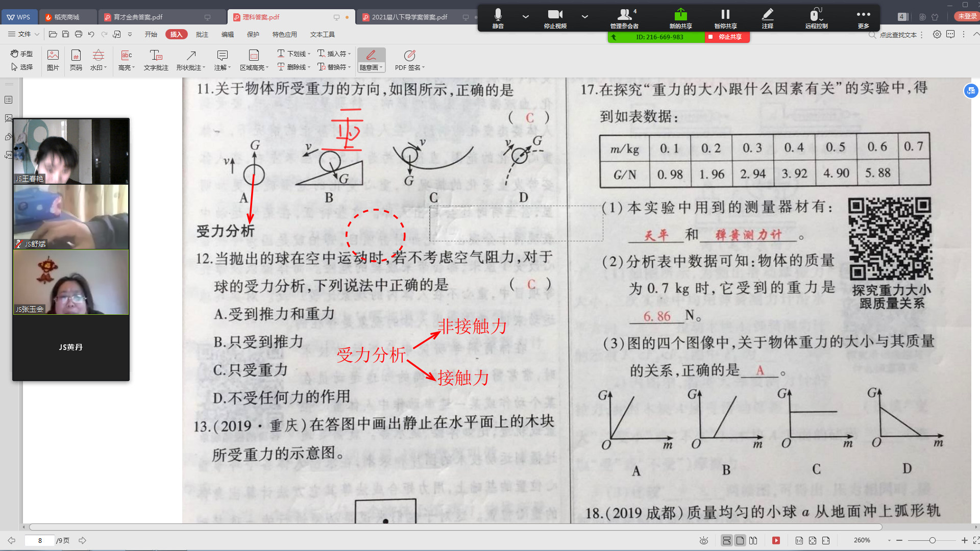Click the zoom slider handle in status bar

(932, 540)
